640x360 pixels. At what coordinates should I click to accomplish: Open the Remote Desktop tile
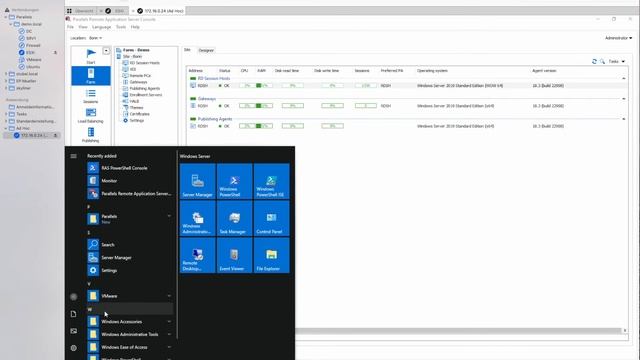198,255
